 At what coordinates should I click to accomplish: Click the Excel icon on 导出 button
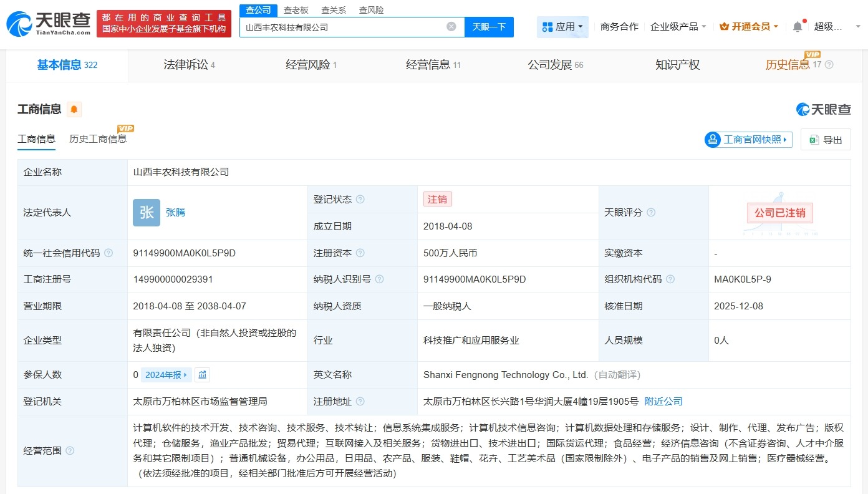[813, 139]
